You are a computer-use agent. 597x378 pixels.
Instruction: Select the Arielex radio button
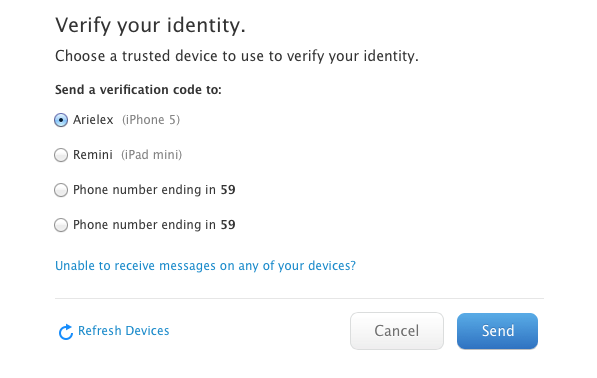pos(61,120)
